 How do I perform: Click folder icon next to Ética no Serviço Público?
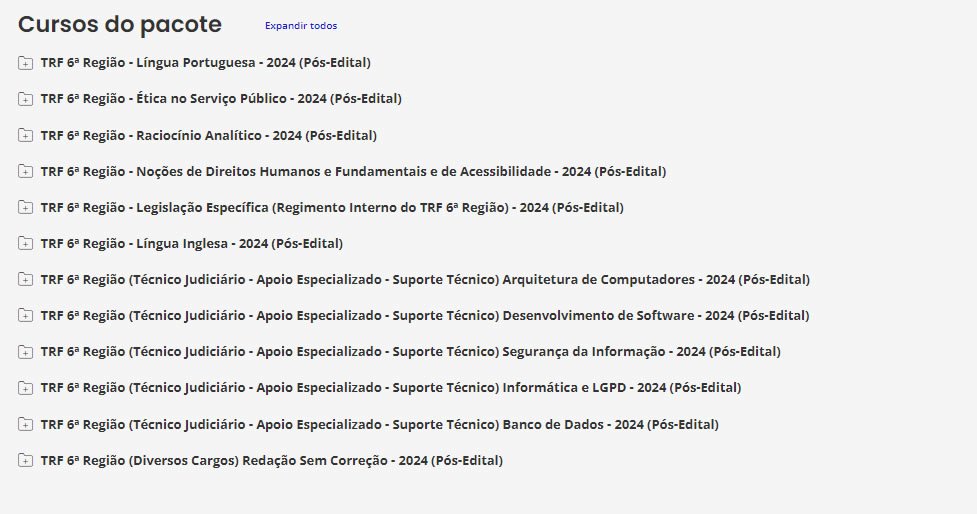point(25,99)
